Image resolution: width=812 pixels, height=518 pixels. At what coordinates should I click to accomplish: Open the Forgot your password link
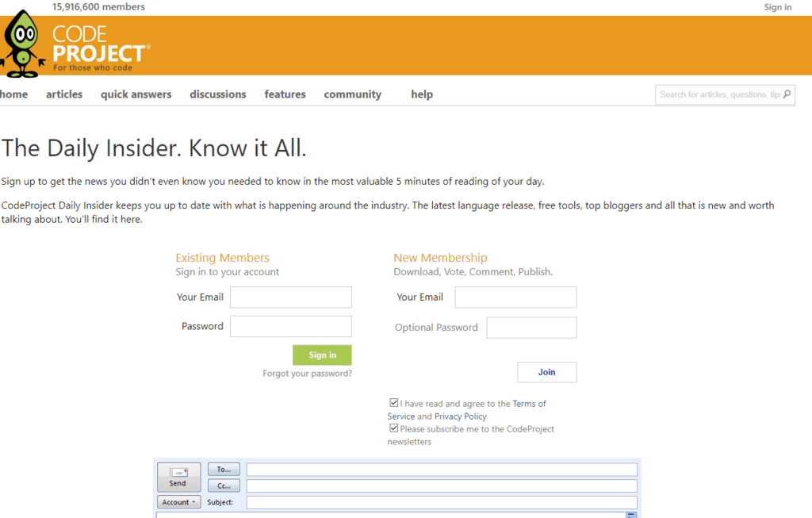click(x=307, y=372)
